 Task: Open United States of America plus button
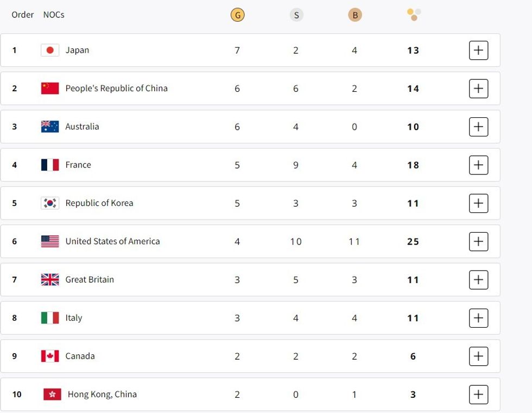[x=478, y=241]
